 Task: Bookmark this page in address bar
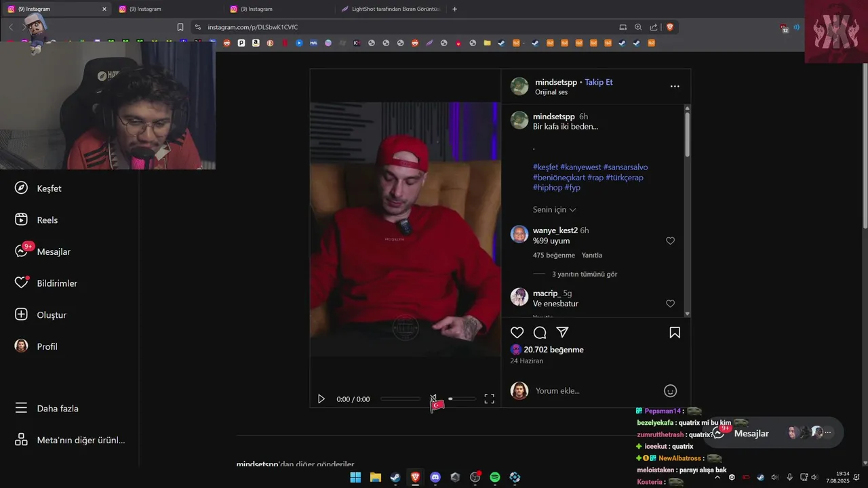180,27
